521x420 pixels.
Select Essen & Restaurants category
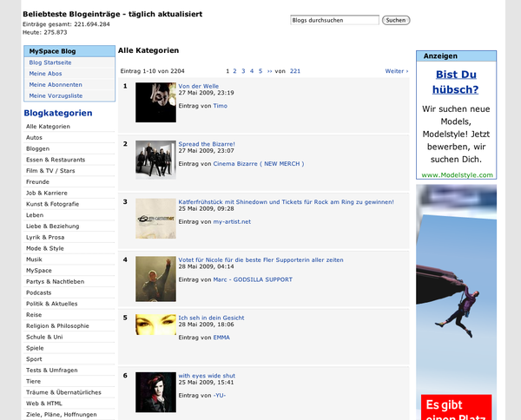point(56,160)
